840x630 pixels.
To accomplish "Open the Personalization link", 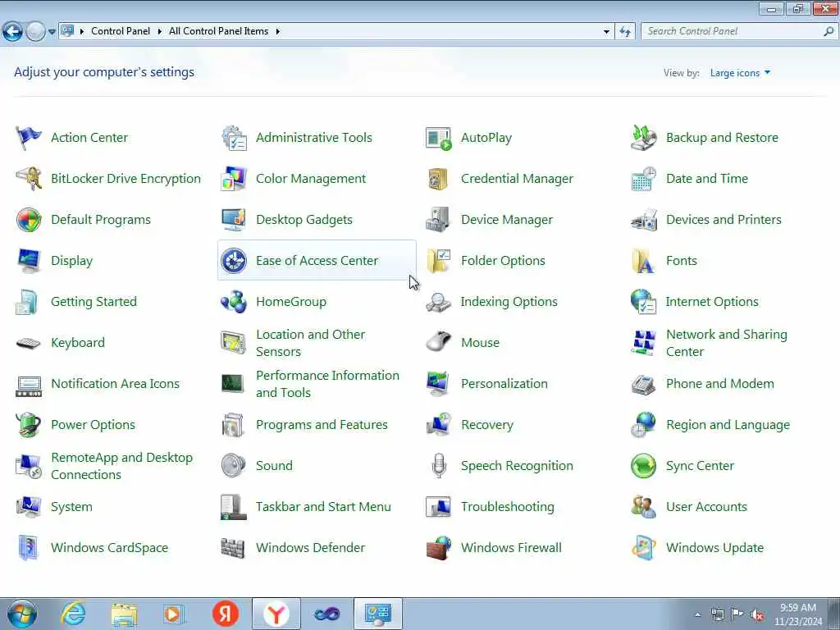I will point(504,384).
